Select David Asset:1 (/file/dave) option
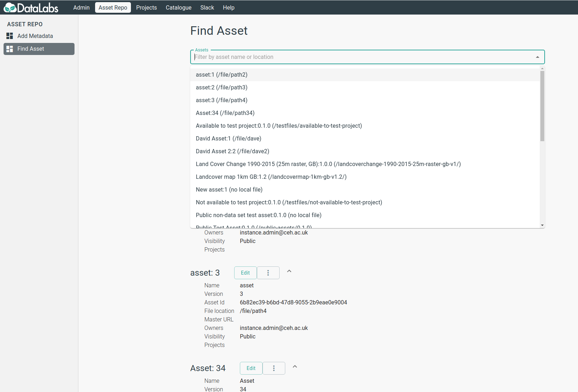Viewport: 578px width, 392px height. tap(365, 139)
